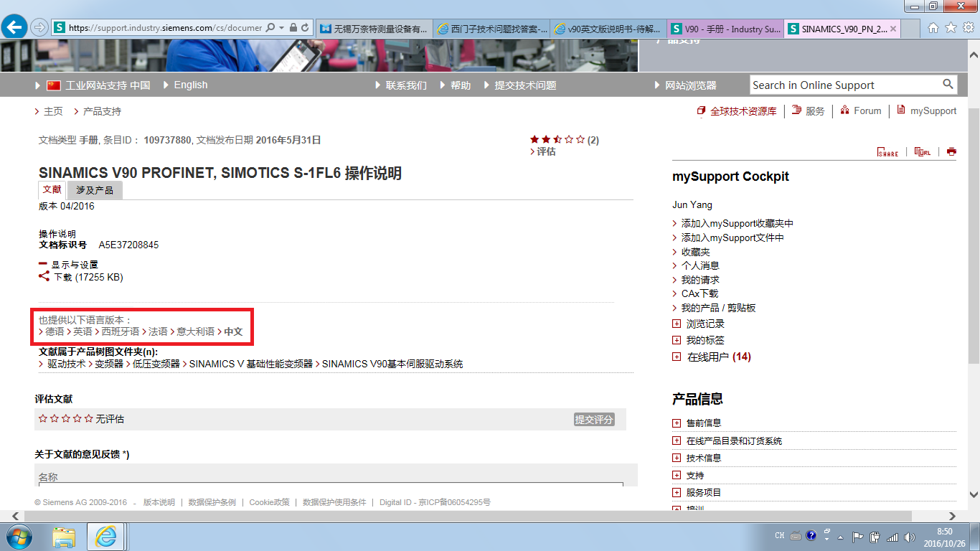Click the Internet Explorer taskbar icon
980x551 pixels.
[106, 536]
